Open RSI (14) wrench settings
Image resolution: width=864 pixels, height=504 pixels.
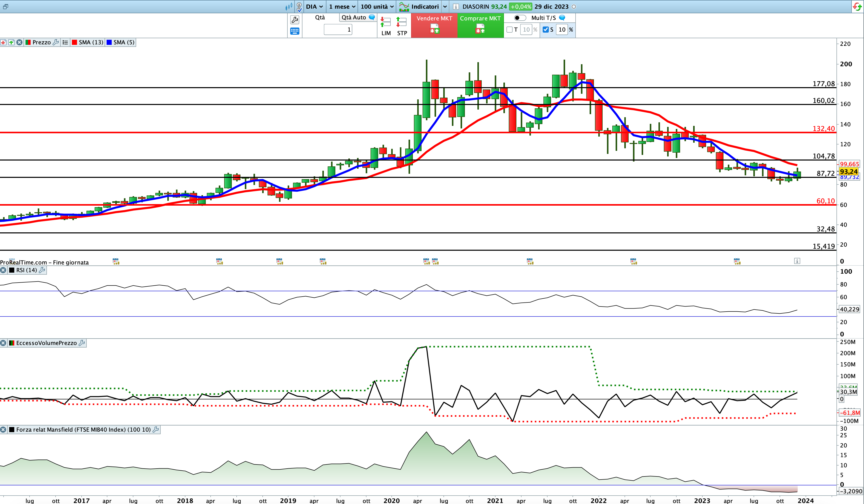pos(42,270)
